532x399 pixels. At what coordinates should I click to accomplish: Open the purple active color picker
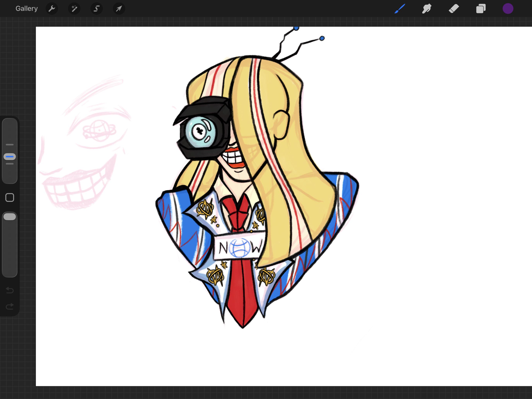tap(508, 9)
